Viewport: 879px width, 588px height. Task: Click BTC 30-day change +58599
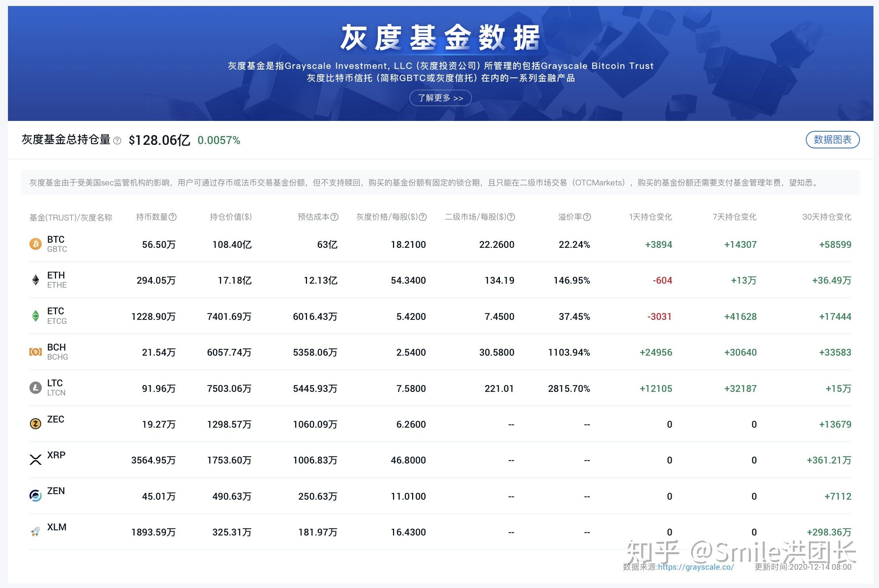pos(835,245)
